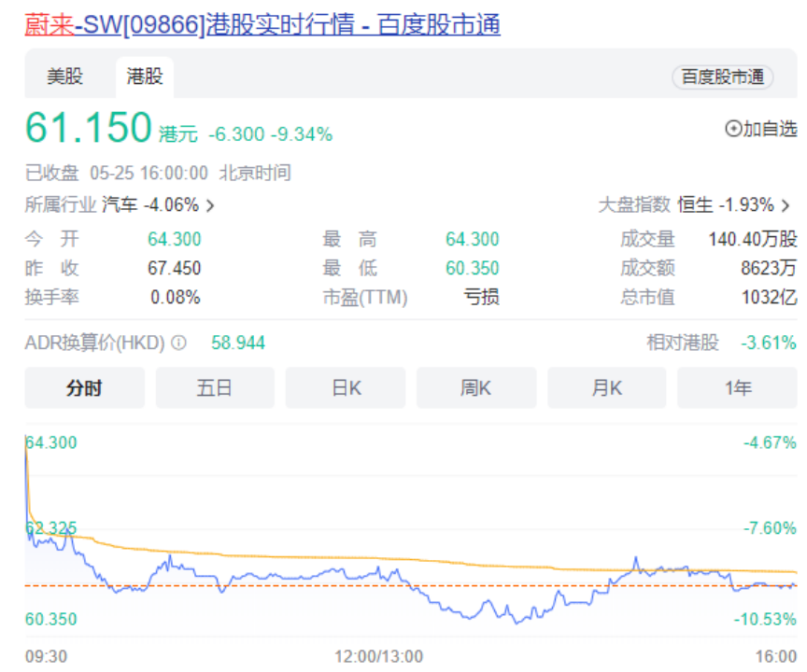Viewport: 807px width, 672px height.
Task: Click the -7.60% chart axis label
Action: (770, 528)
